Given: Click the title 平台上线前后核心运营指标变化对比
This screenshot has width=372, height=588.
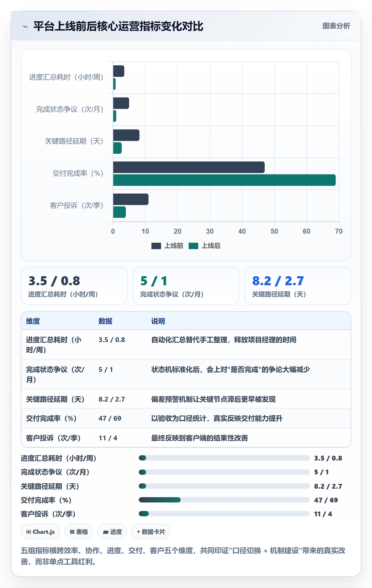Looking at the screenshot, I should (118, 26).
